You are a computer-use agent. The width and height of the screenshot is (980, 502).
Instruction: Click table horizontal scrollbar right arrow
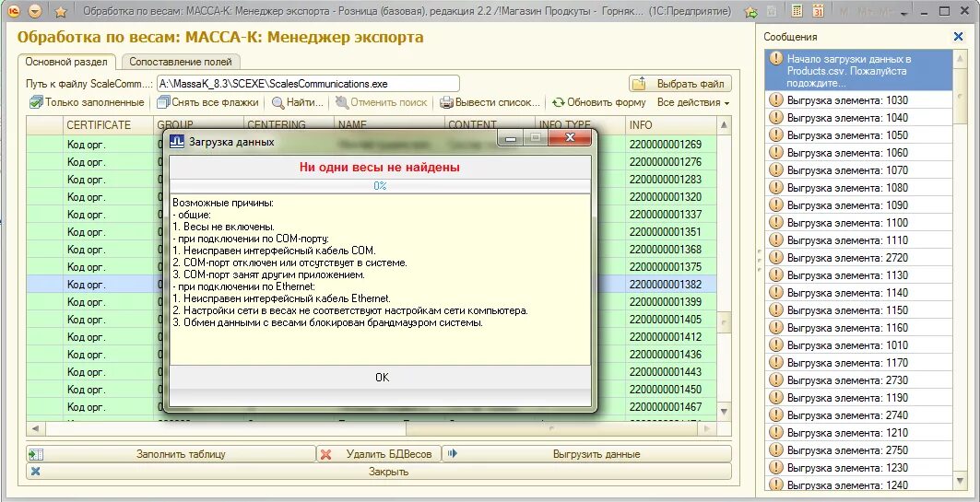coord(707,429)
